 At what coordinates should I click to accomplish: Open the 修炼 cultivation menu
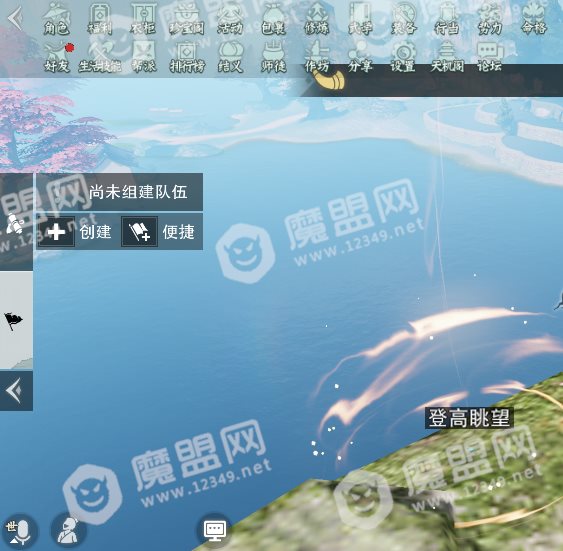[317, 19]
